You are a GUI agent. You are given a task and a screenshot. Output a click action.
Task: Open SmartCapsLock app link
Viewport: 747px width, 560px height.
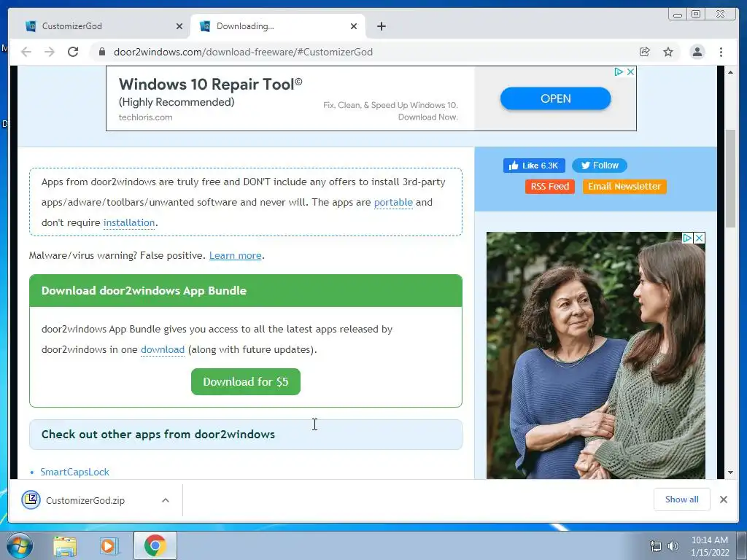[75, 472]
